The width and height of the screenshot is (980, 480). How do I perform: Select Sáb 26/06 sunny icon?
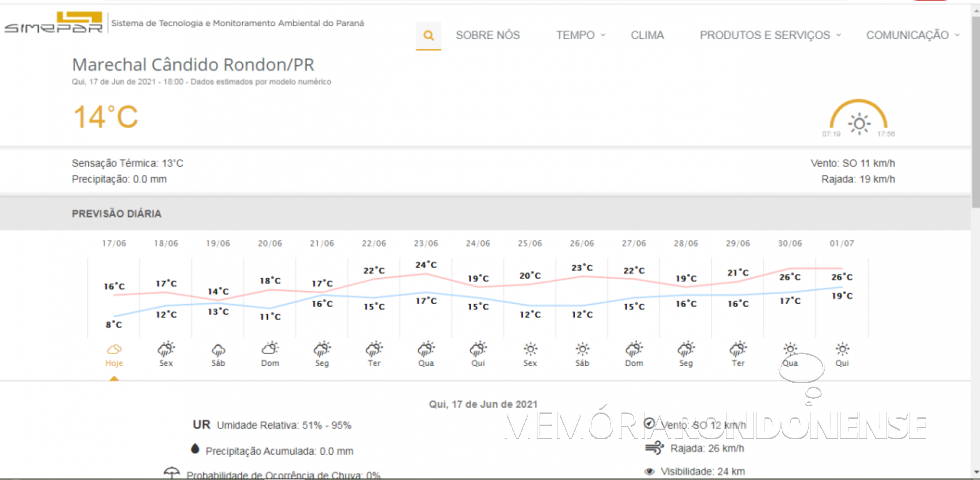[x=582, y=349]
